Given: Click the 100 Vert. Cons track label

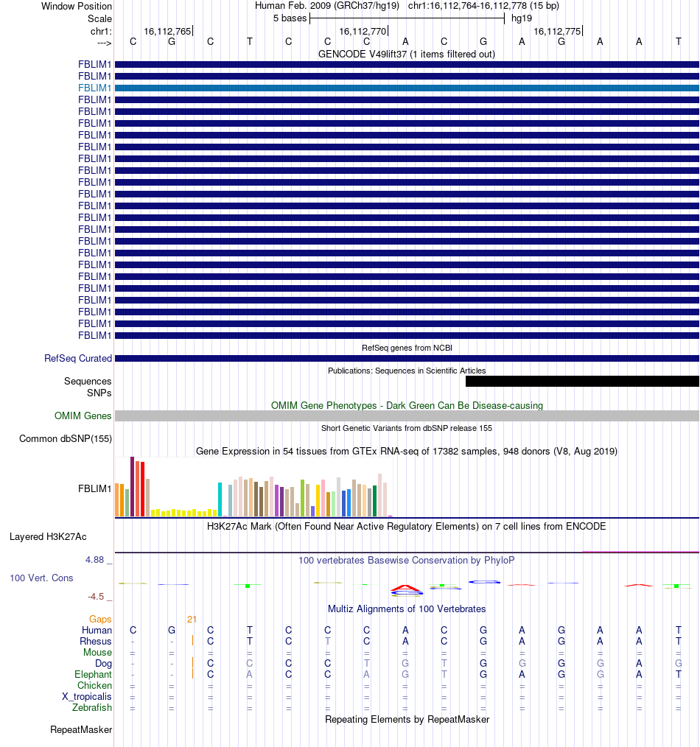Looking at the screenshot, I should pos(41,578).
